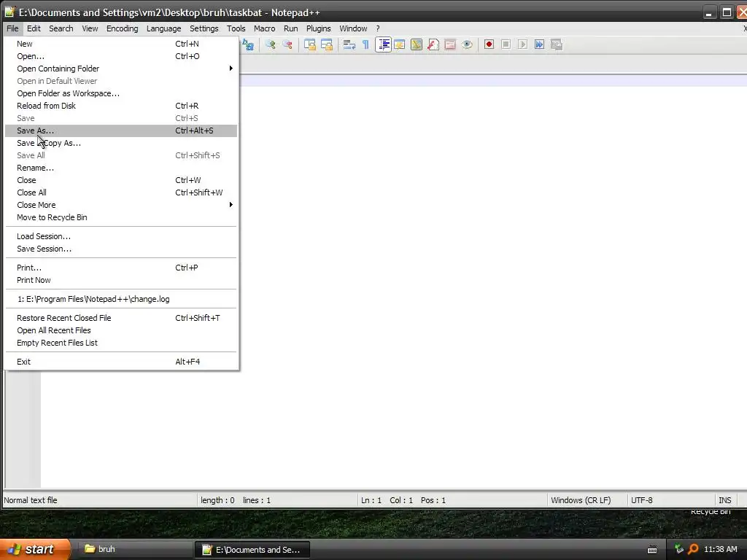
Task: Choose Save Session... entry
Action: [x=121, y=249]
